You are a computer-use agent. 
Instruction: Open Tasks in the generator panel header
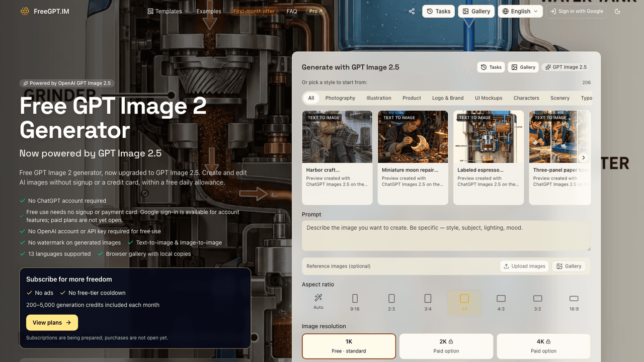(491, 67)
